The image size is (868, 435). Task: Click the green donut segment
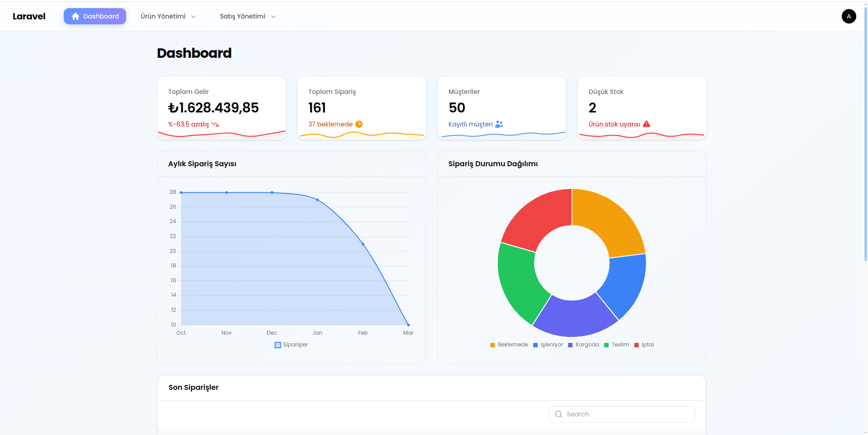520,282
